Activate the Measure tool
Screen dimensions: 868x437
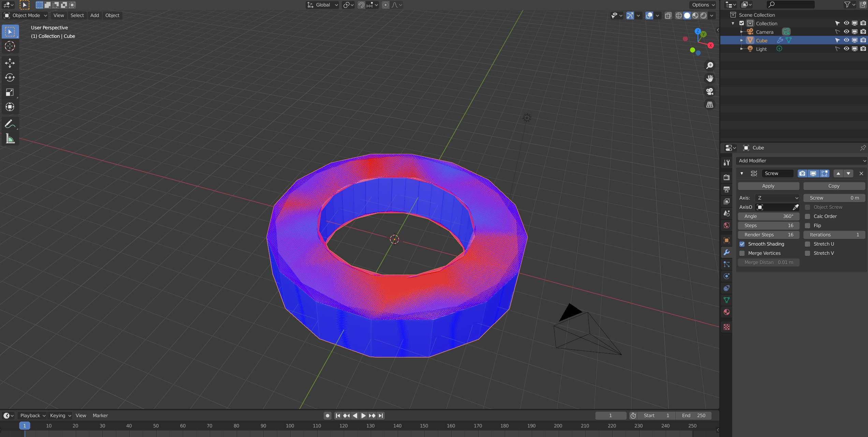pos(10,139)
